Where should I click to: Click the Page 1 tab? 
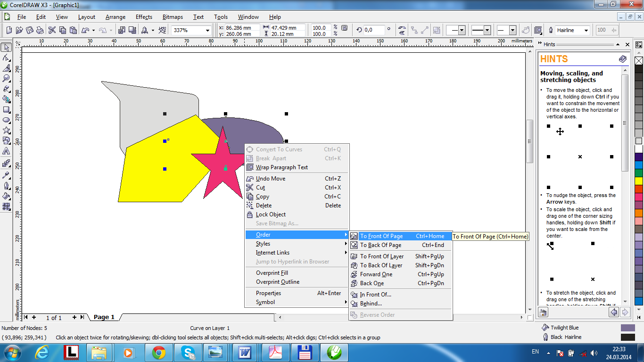click(104, 317)
